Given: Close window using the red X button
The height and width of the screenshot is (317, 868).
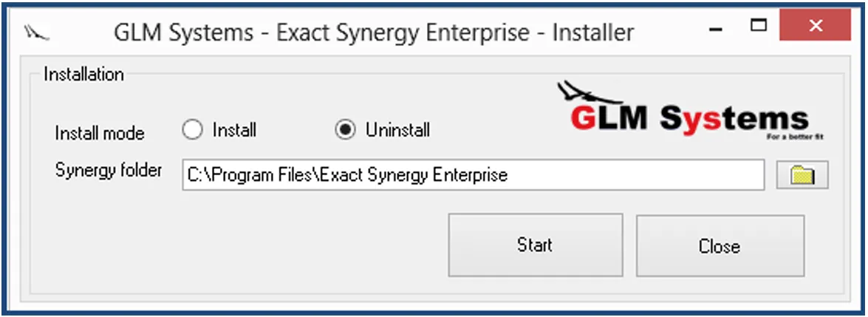Looking at the screenshot, I should click(815, 27).
